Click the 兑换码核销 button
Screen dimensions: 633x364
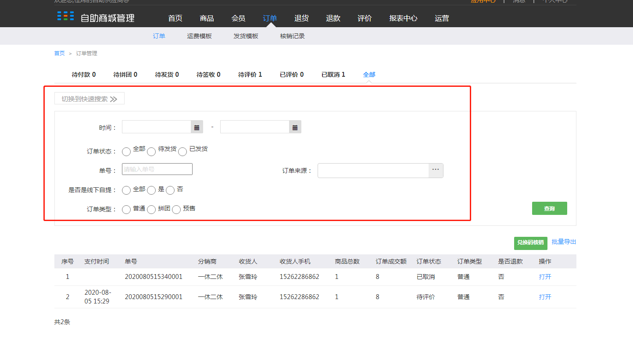530,243
